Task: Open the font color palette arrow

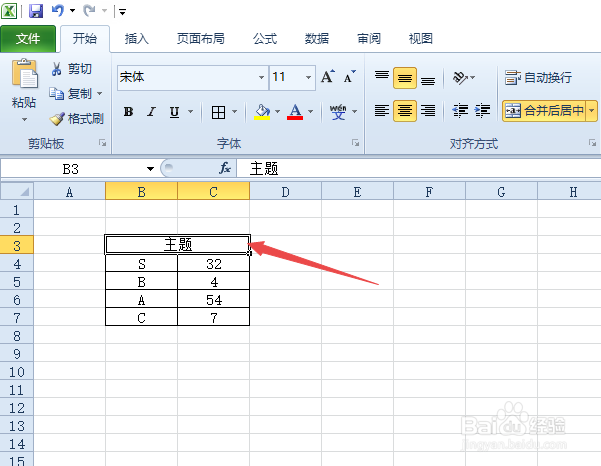Action: (310, 112)
